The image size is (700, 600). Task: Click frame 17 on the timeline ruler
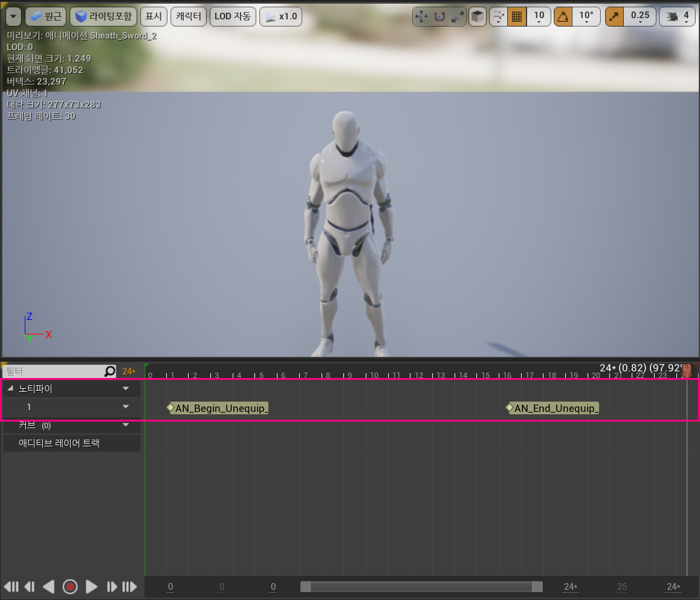tap(530, 375)
